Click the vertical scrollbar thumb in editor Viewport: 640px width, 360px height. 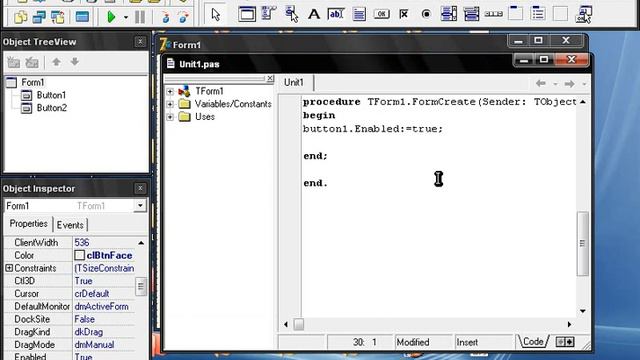coord(582,244)
